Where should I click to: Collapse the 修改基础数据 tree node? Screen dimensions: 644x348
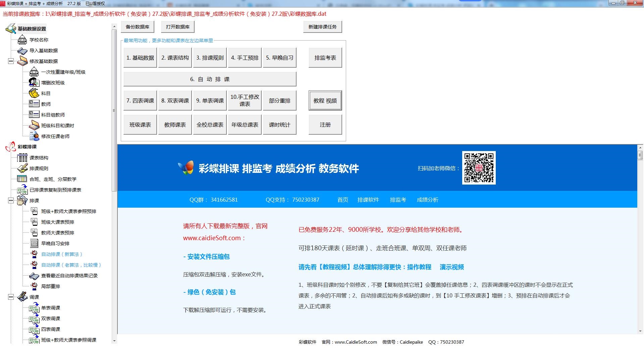coord(11,61)
